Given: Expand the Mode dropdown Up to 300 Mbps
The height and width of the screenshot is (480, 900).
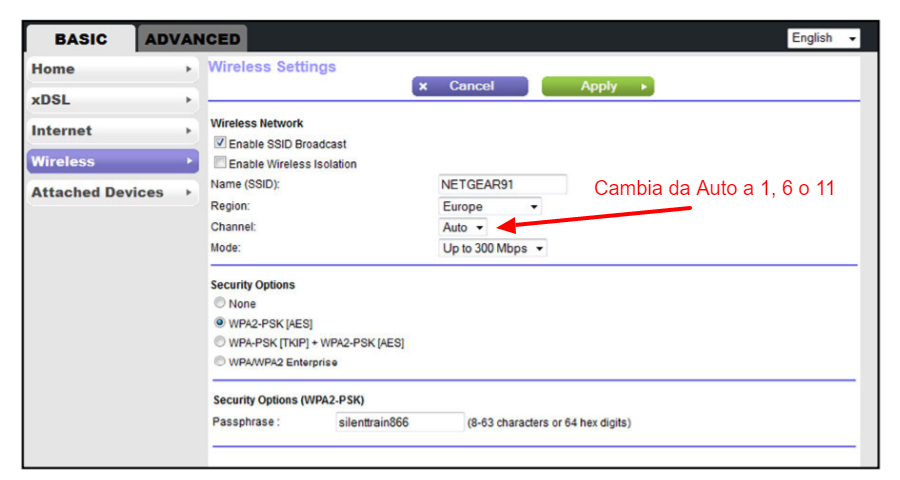Looking at the screenshot, I should pyautogui.click(x=493, y=248).
